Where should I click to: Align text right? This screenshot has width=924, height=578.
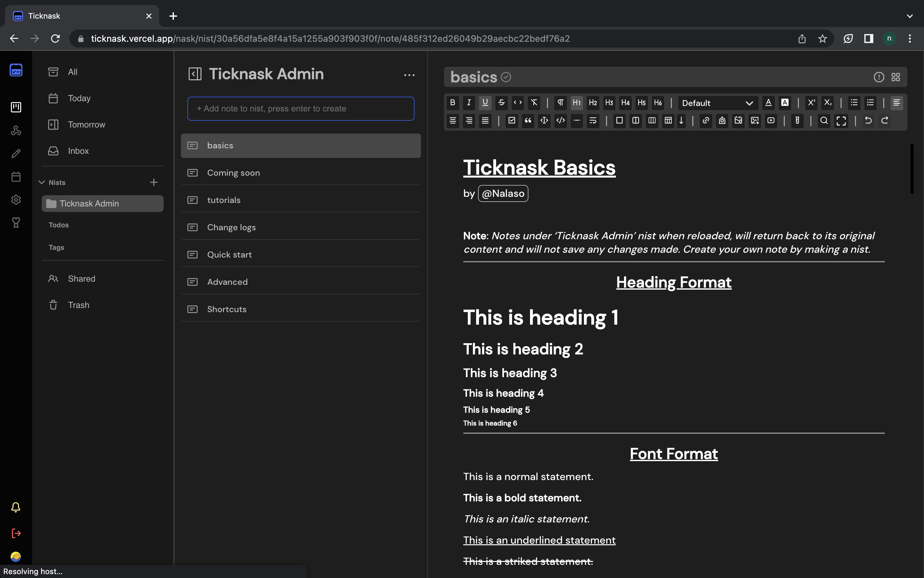tap(469, 121)
